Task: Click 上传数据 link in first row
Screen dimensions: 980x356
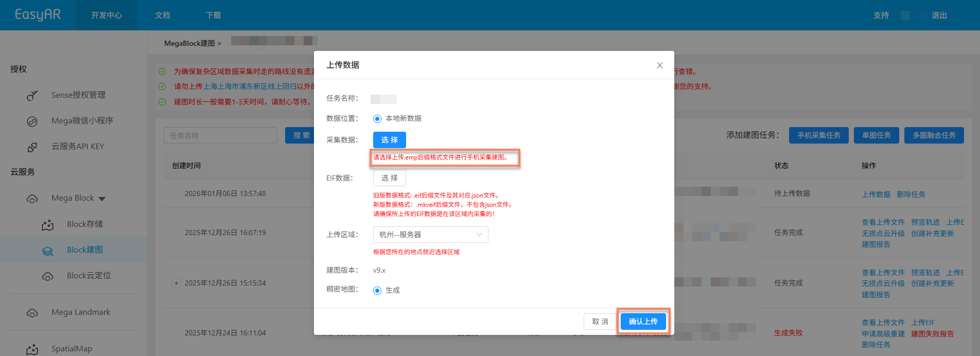Action: [876, 194]
